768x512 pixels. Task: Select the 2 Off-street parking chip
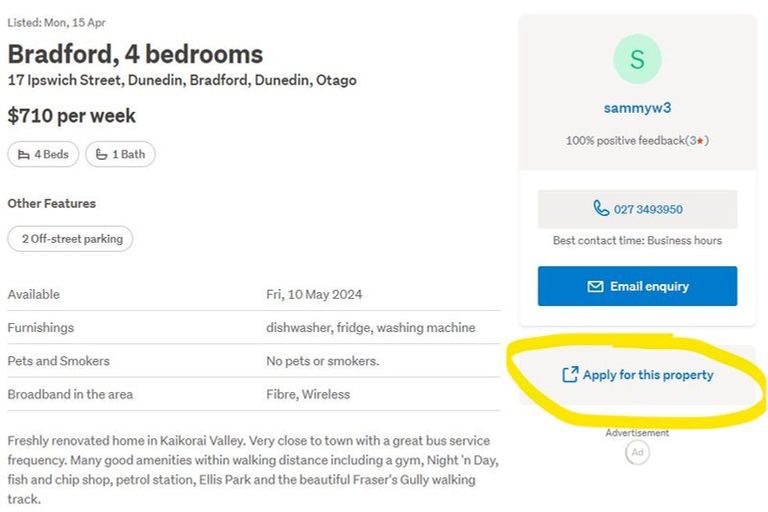click(70, 238)
